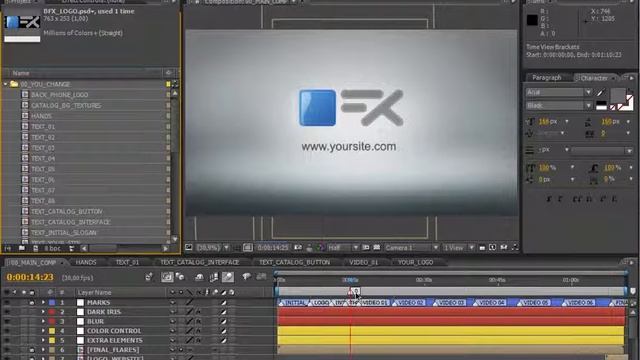
Task: Open the 00_MAIN_COMP timeline tab
Action: 32,262
